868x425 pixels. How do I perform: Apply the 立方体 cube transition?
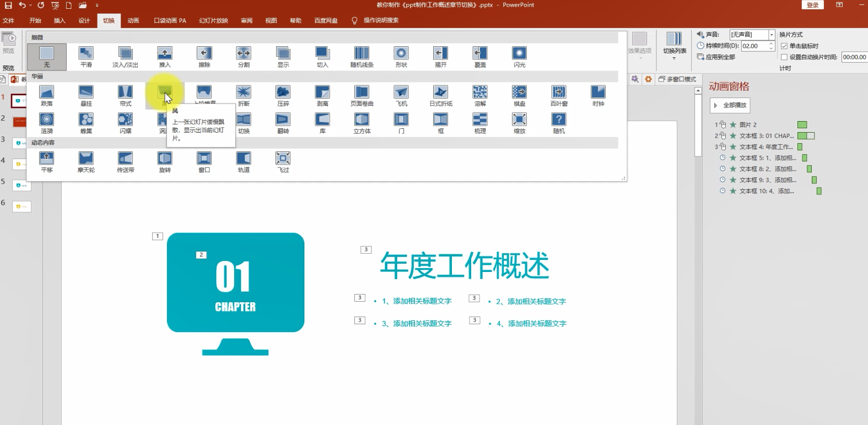(x=362, y=123)
